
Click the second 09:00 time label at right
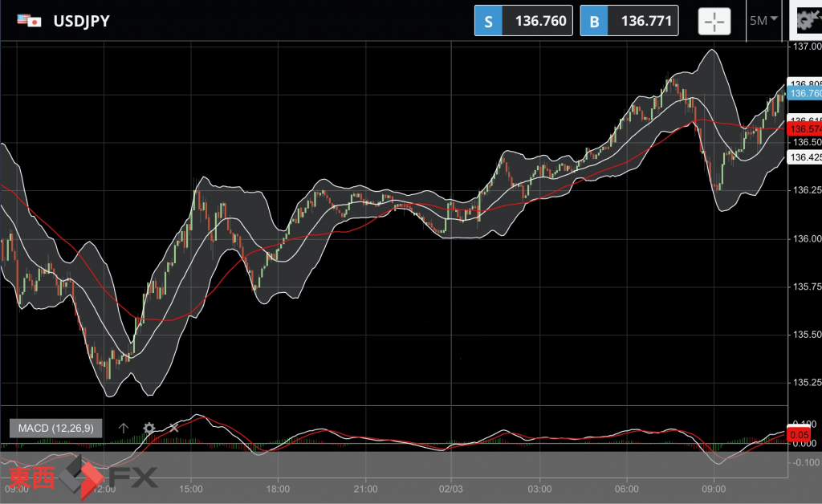click(714, 489)
